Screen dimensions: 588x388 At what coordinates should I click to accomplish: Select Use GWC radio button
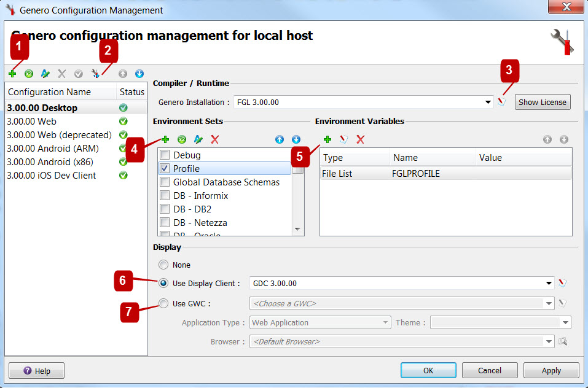[x=163, y=303]
